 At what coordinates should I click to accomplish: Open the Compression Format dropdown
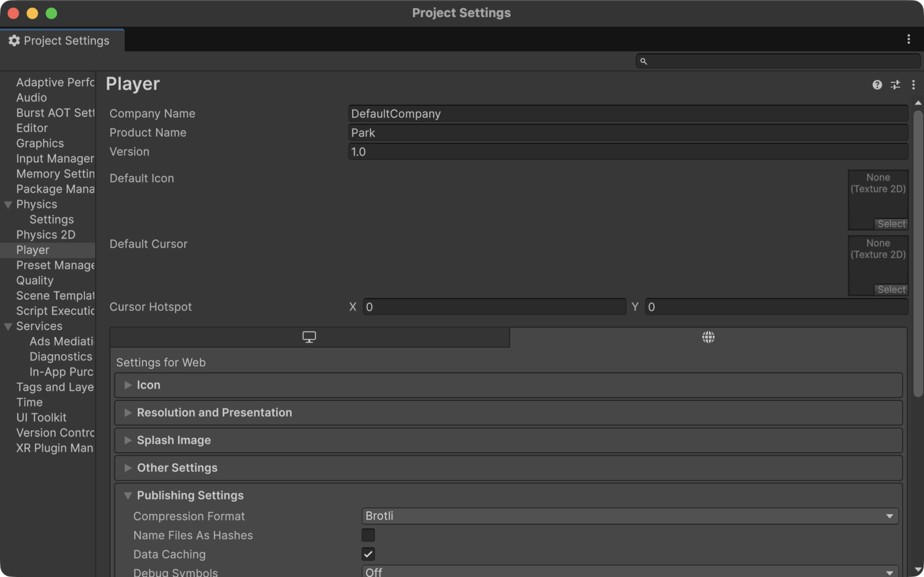630,516
